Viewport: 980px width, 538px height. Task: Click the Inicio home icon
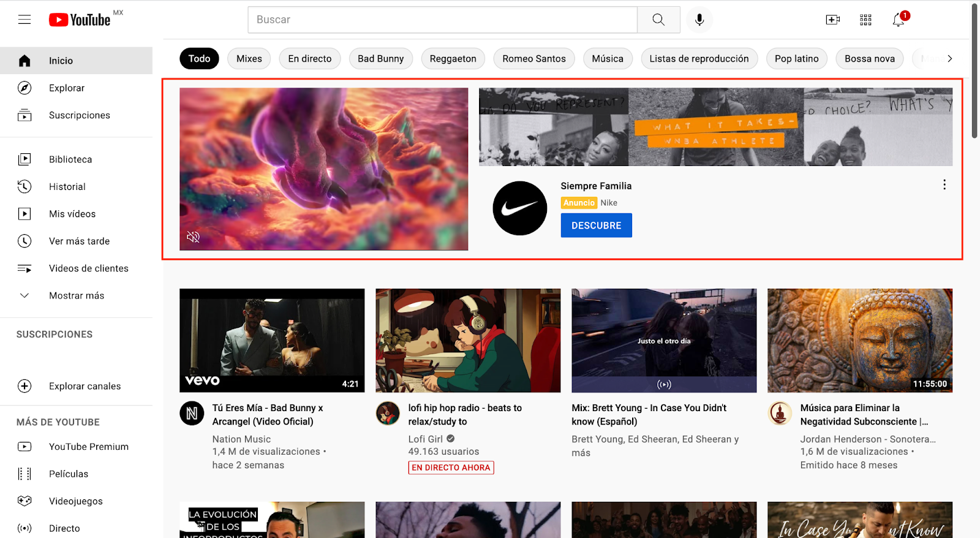pyautogui.click(x=24, y=61)
